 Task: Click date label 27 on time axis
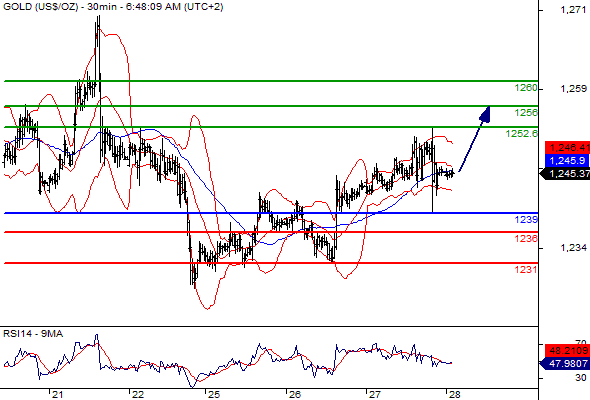pos(375,395)
